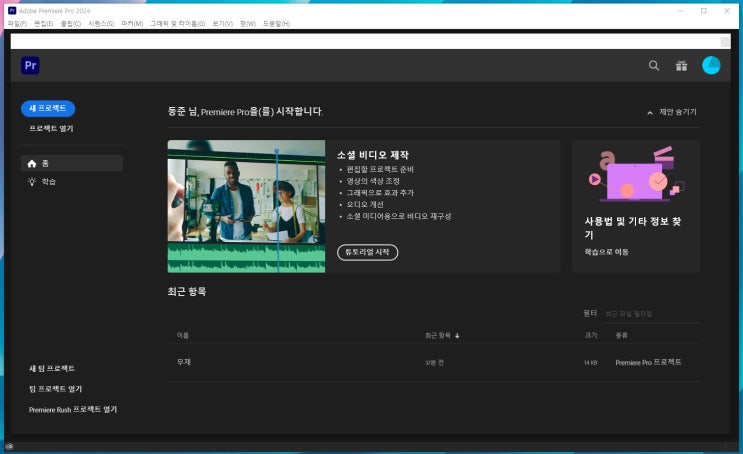Screen dimensions: 743x454
Task: Open the 도움말(H) menu
Action: (x=276, y=24)
